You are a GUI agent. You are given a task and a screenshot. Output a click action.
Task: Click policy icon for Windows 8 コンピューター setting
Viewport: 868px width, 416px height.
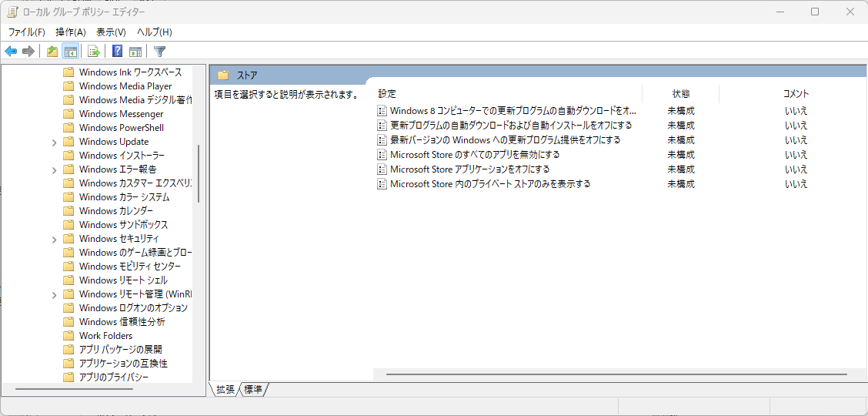click(382, 110)
